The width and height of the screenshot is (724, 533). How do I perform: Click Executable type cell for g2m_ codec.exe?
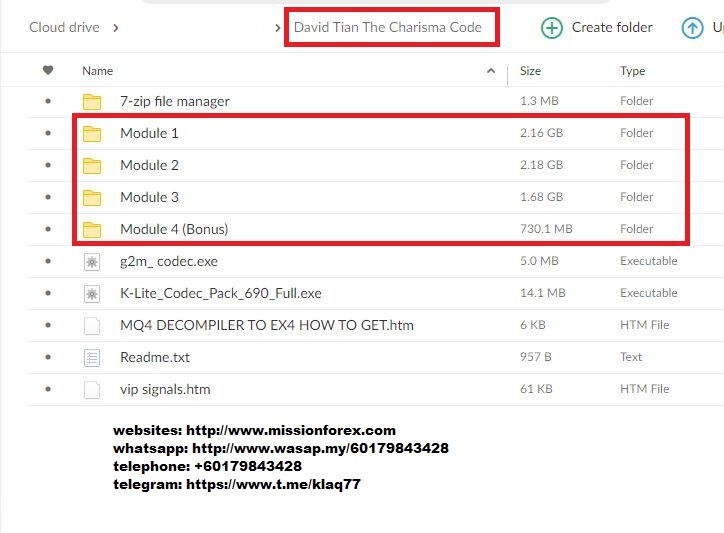tap(648, 261)
